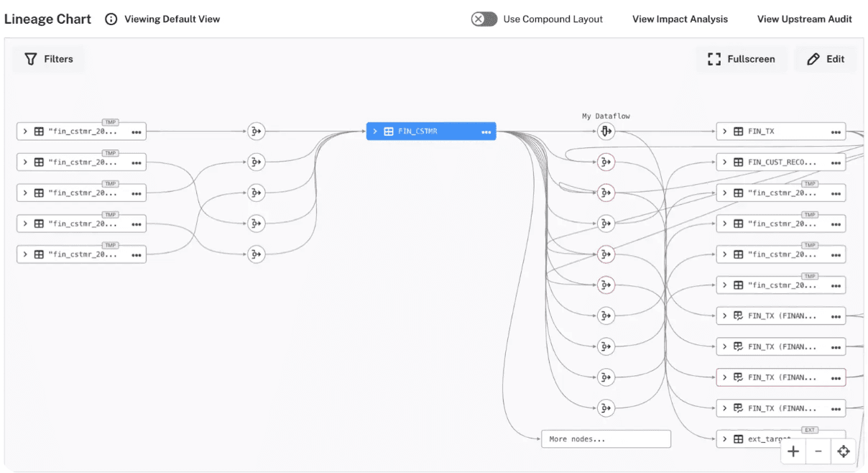Open the ellipsis menu on FIN_TX node

(837, 131)
